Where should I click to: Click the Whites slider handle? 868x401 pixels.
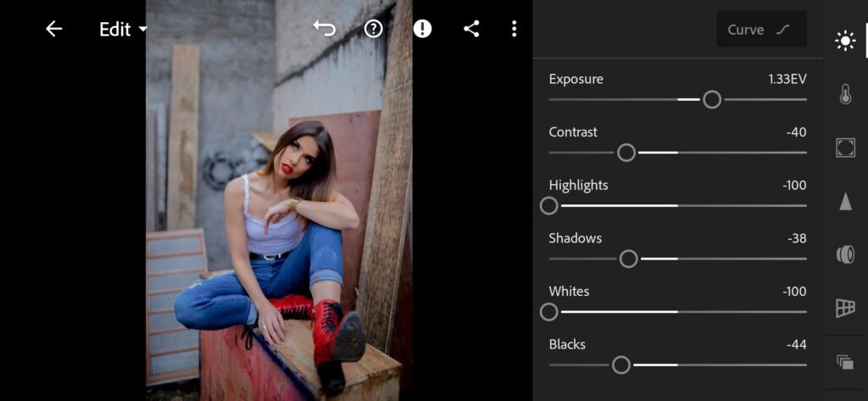tap(548, 312)
